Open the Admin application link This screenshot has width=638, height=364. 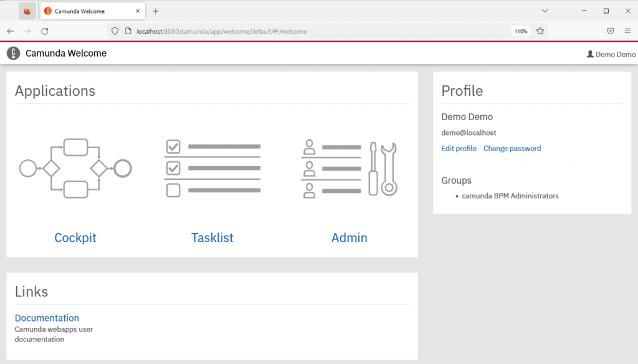tap(349, 238)
